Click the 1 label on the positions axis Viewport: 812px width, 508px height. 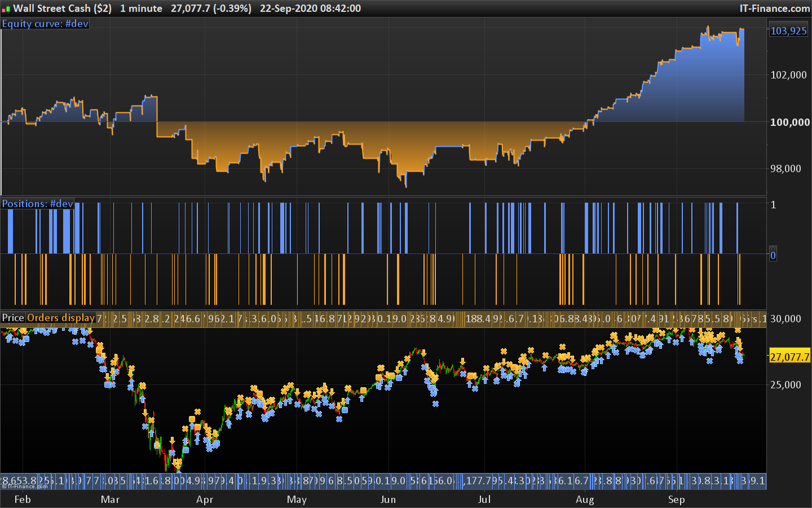773,205
